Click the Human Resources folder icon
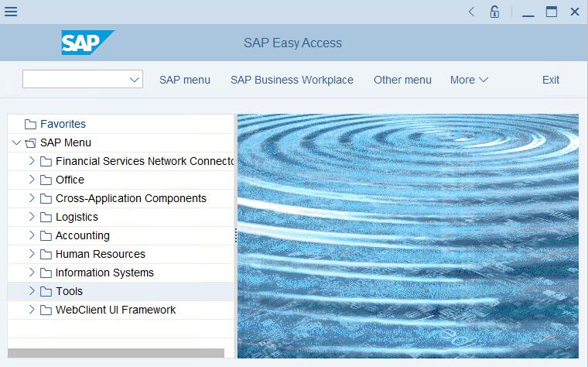588x367 pixels. click(x=46, y=254)
